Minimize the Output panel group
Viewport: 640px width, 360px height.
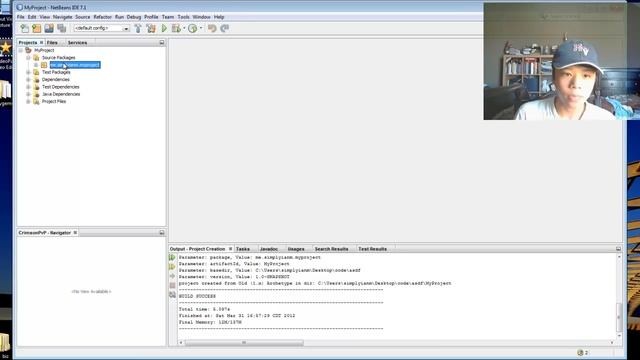click(x=618, y=249)
